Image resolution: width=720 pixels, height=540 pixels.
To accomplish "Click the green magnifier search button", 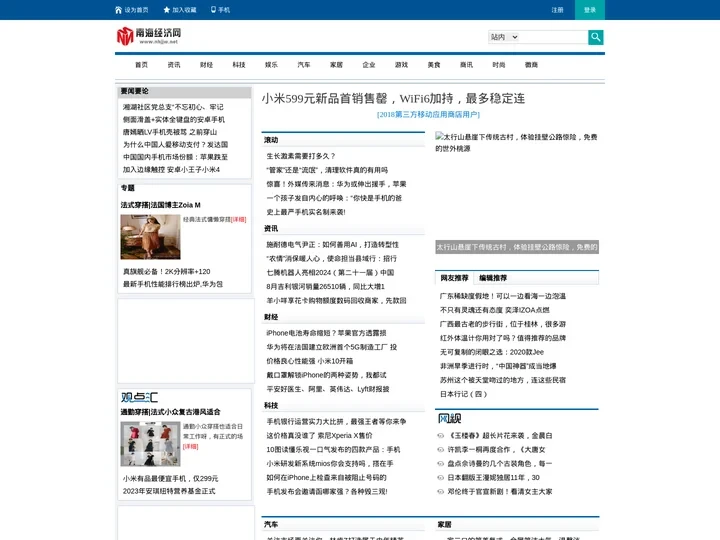I will coord(596,37).
